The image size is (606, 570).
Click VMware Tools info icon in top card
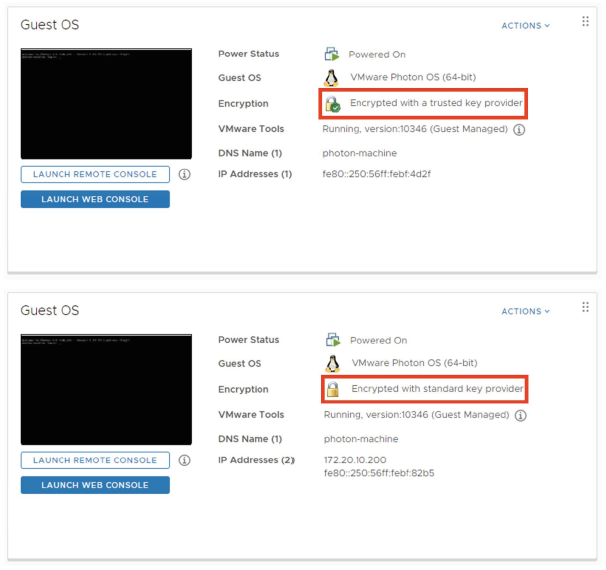coord(519,129)
